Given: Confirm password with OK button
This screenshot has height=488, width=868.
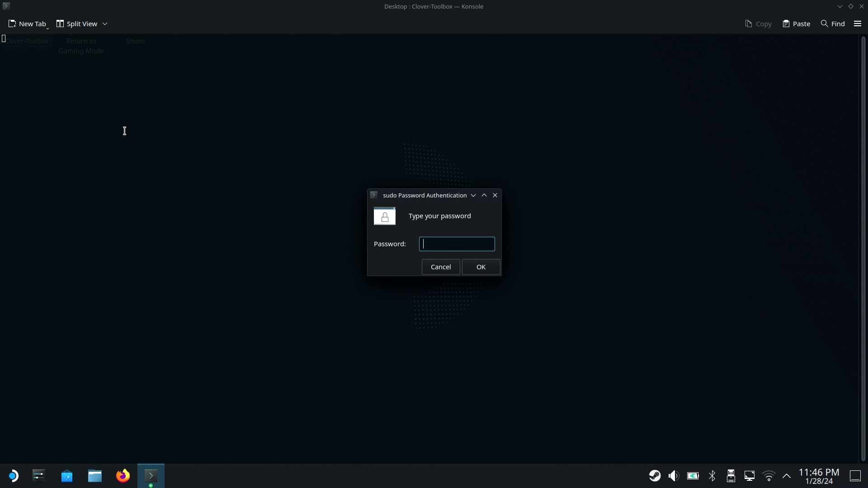Looking at the screenshot, I should pos(481,267).
